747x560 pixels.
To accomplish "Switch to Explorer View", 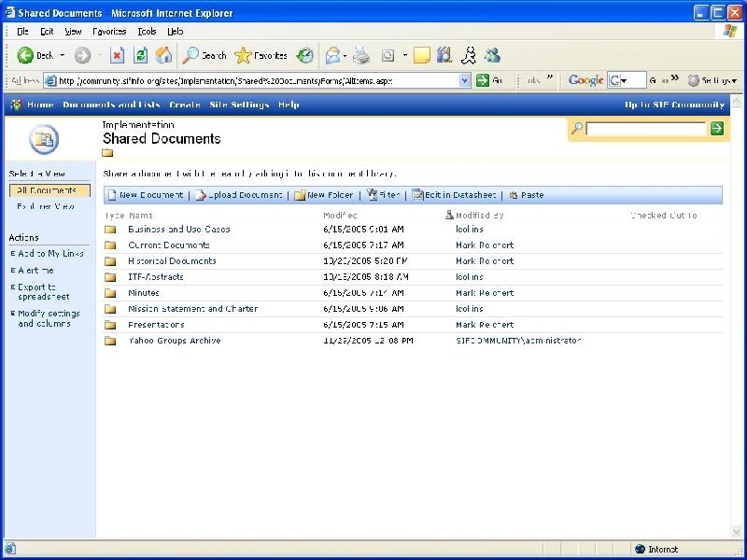I will [x=45, y=206].
